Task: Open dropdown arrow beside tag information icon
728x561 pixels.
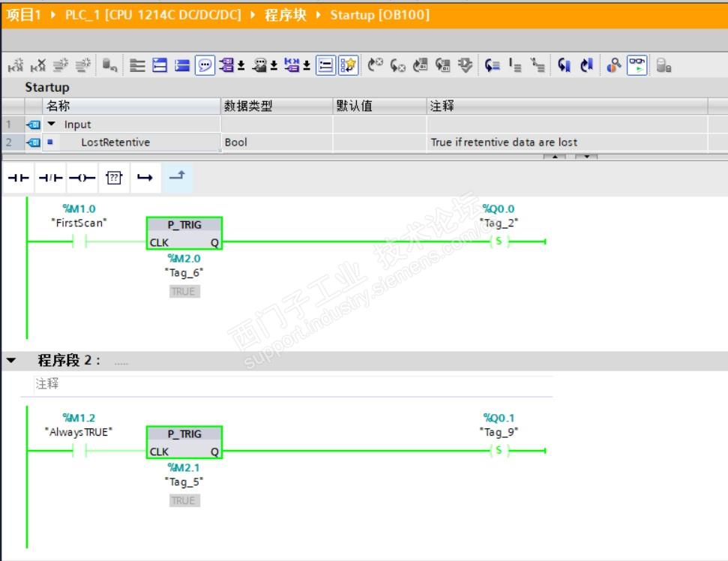Action: [x=274, y=65]
